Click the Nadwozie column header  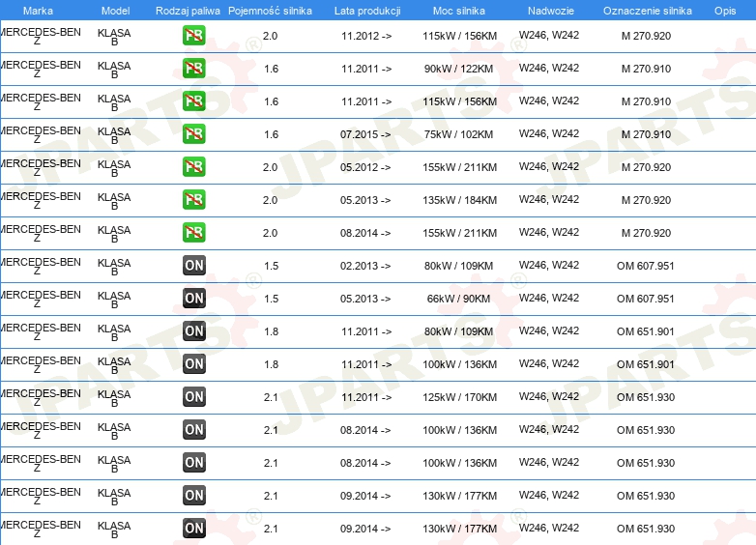click(x=549, y=11)
